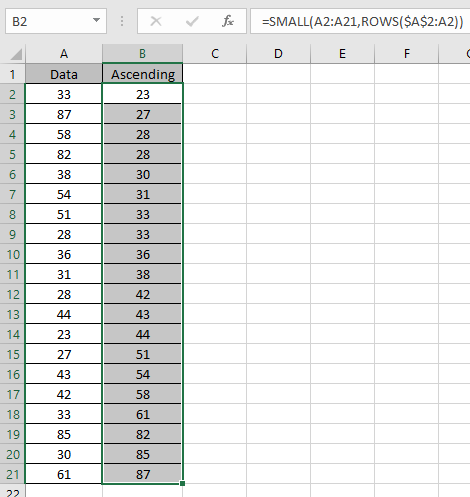Select cell A3 containing 87

64,114
